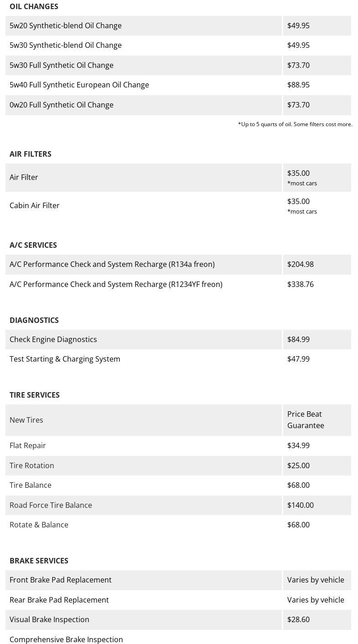Screen dimensions: 358x644
Task: Click Comprehensive Brake Inspection
Action: 66,639
